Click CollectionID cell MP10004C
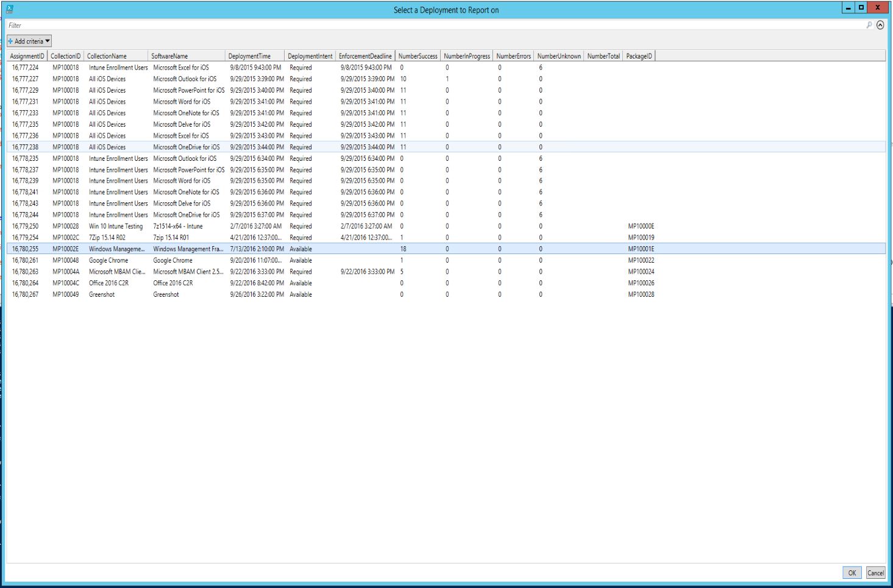The width and height of the screenshot is (893, 588). (x=66, y=283)
